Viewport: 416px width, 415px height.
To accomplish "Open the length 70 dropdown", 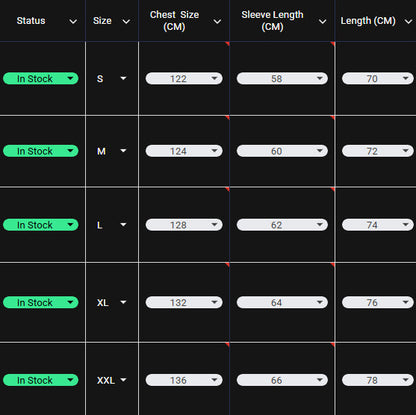I will [378, 79].
